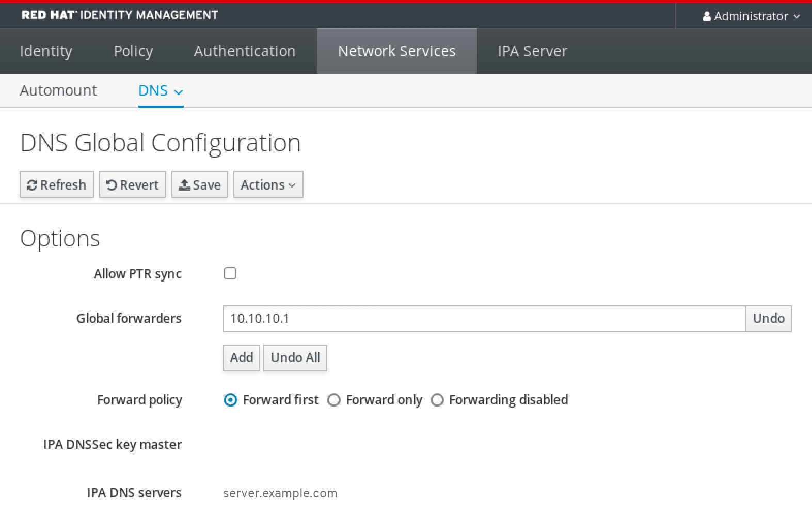Select the Forward first radio option
This screenshot has width=812, height=515.
pos(231,400)
